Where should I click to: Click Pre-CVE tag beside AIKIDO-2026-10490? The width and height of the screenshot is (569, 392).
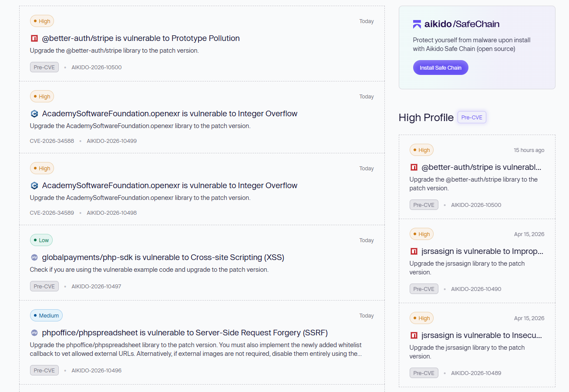click(424, 289)
